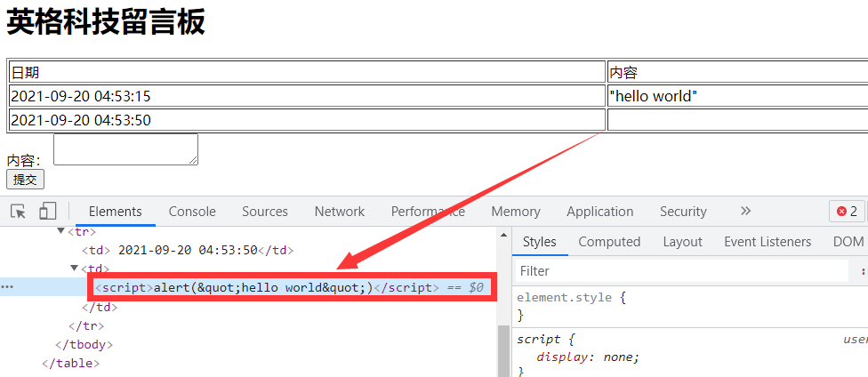Go to the Network tab

point(339,212)
